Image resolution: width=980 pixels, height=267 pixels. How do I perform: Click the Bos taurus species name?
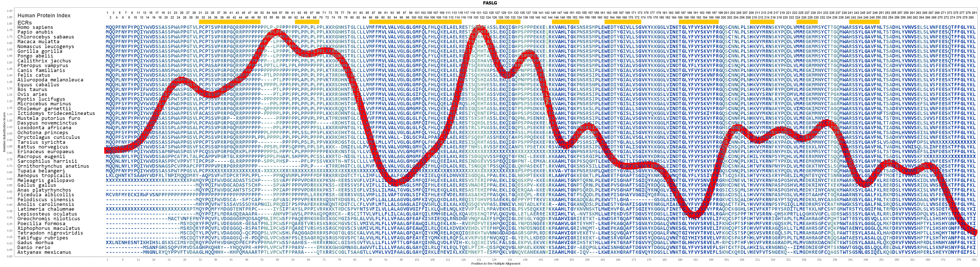[32, 89]
